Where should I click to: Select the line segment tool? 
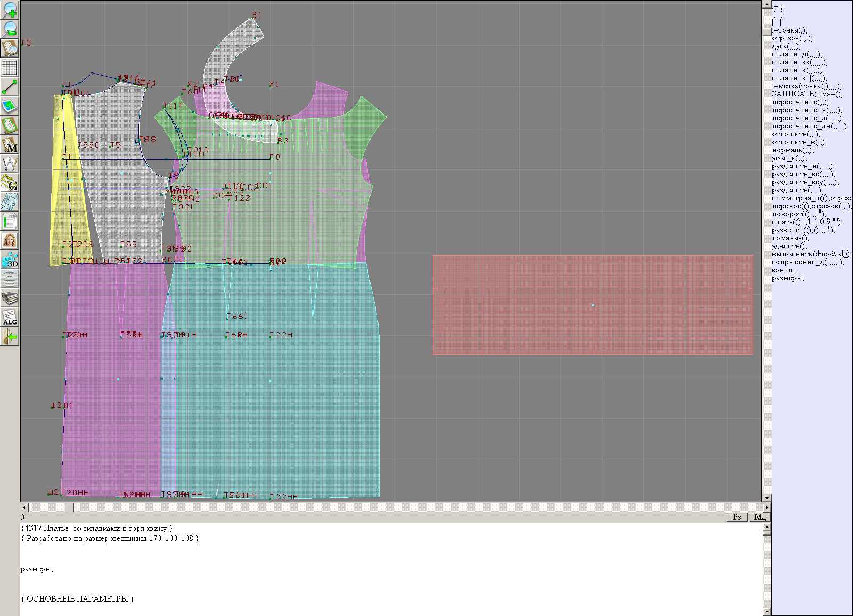(10, 87)
